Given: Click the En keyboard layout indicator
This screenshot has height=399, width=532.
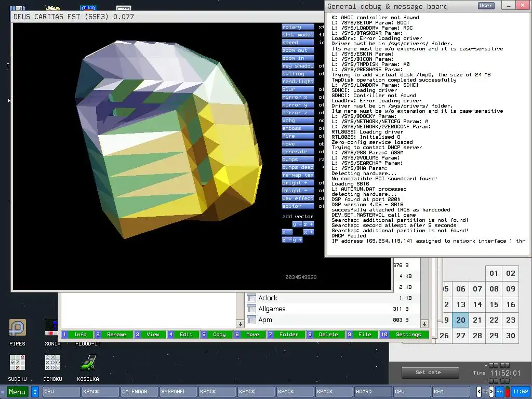Looking at the screenshot, I should pos(499,392).
